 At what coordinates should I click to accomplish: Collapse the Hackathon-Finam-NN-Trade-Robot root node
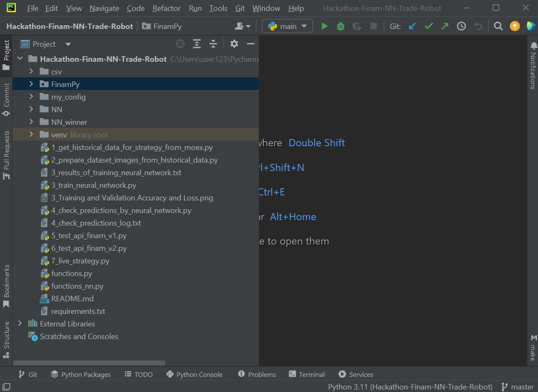[20, 59]
